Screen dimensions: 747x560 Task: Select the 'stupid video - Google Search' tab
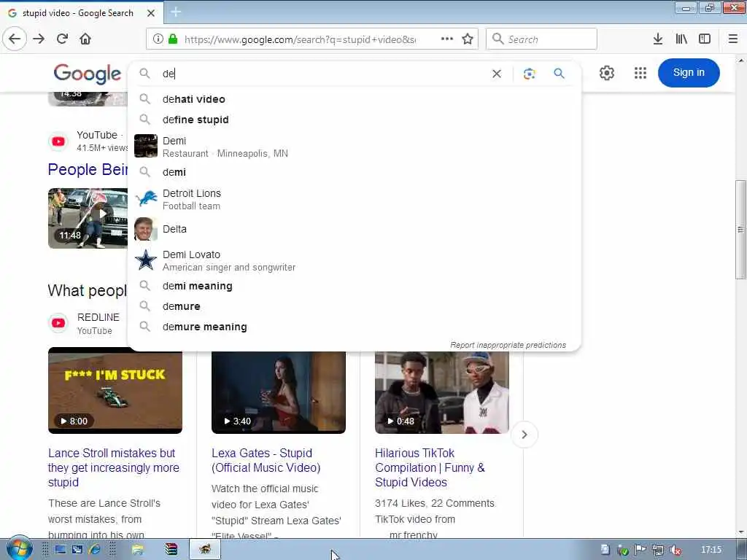pos(81,13)
